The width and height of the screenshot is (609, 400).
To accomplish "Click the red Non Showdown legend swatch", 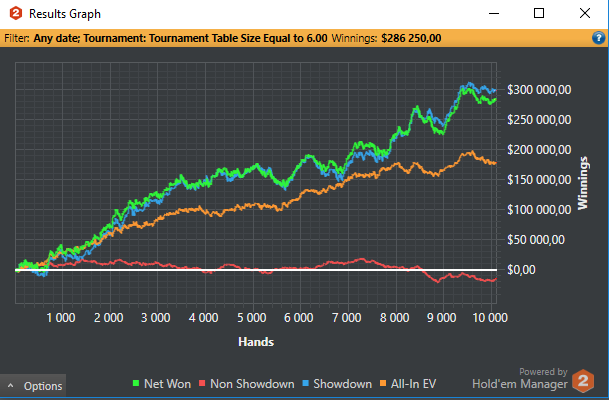I will 202,384.
